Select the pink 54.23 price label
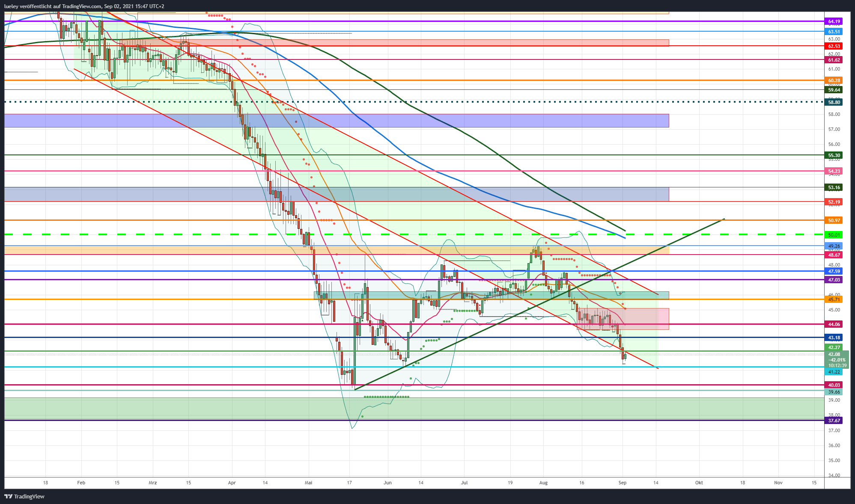This screenshot has height=504, width=855. (834, 171)
